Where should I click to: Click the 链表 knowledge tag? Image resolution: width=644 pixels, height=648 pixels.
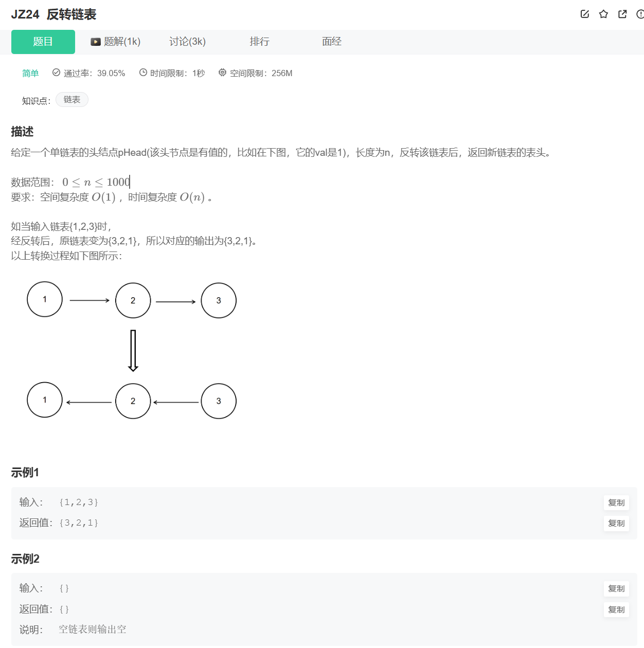click(x=72, y=100)
